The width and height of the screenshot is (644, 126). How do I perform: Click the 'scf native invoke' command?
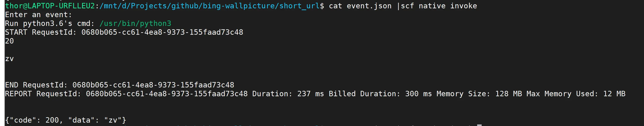click(x=439, y=6)
